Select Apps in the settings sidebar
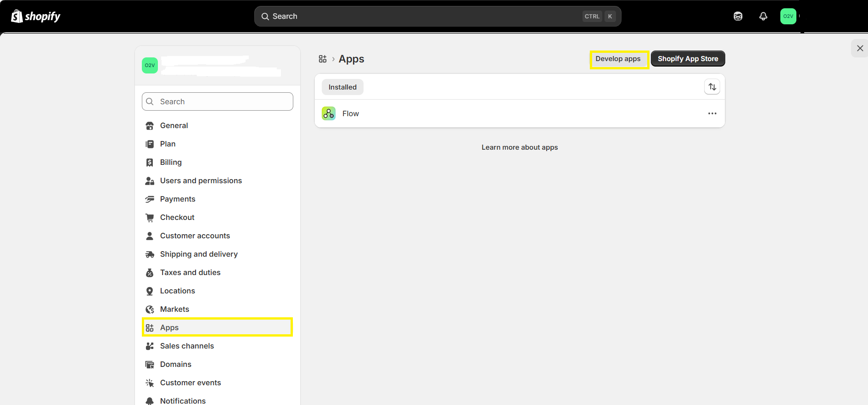Viewport: 868px width, 405px height. click(218, 327)
